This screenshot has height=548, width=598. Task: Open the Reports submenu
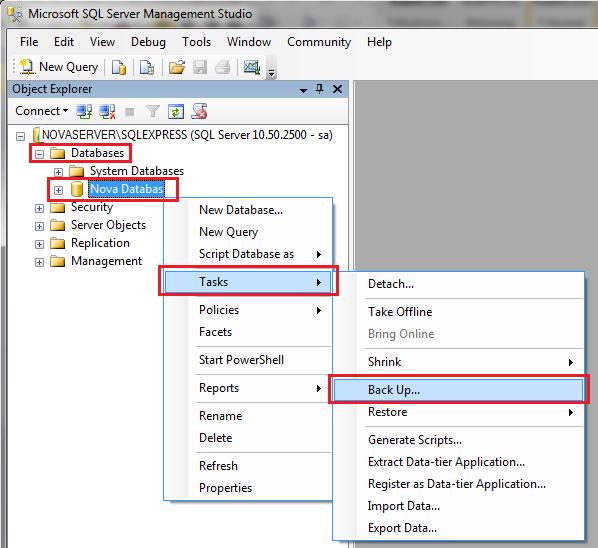248,388
